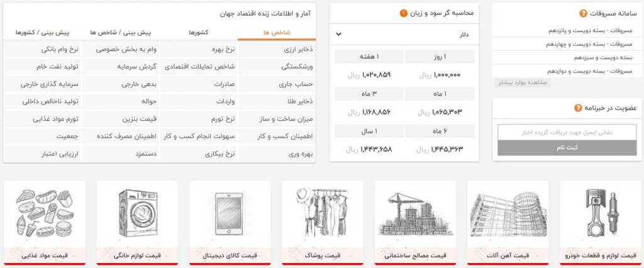Screen dimensions: 644x268
Task: Open پیش بینی / کشورها tab
Action: click(42, 33)
